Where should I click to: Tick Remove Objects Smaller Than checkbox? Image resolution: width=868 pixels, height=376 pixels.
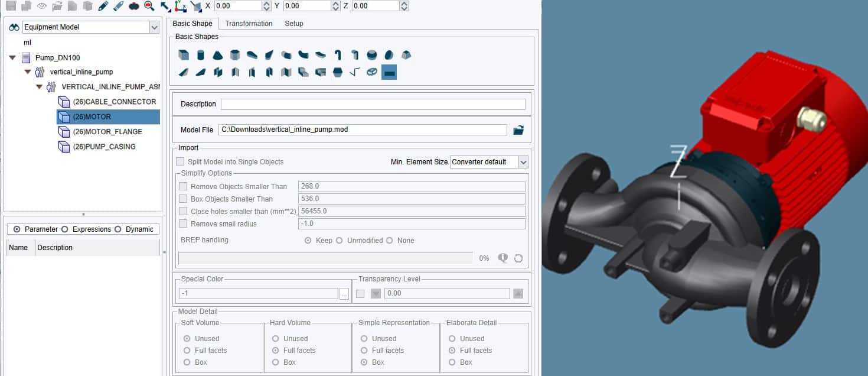tap(183, 186)
